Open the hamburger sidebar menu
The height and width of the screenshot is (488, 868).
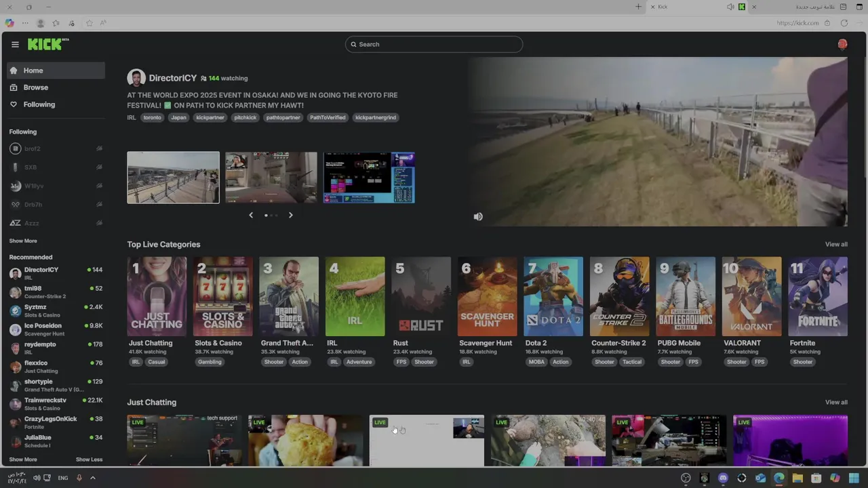tap(15, 45)
